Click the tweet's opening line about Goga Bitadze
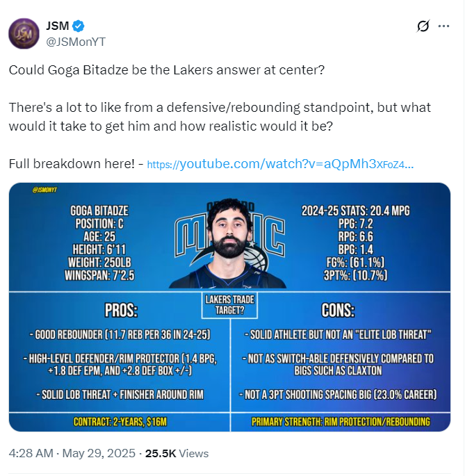The width and height of the screenshot is (465, 476). [167, 70]
